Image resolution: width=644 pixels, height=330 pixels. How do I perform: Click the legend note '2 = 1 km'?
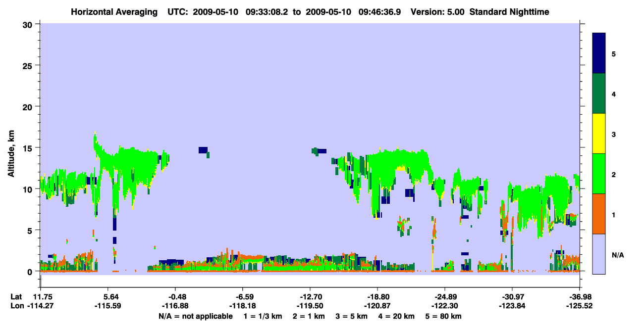click(308, 316)
